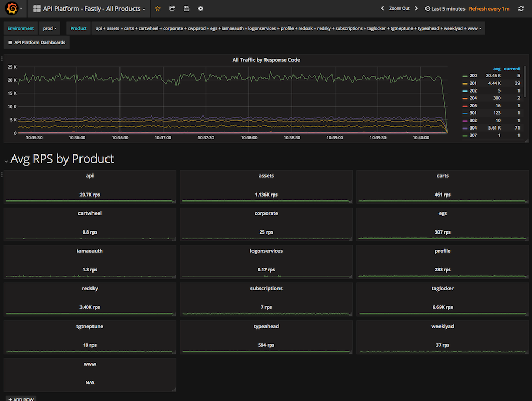
Task: Open the prod environment dropdown
Action: [49, 28]
